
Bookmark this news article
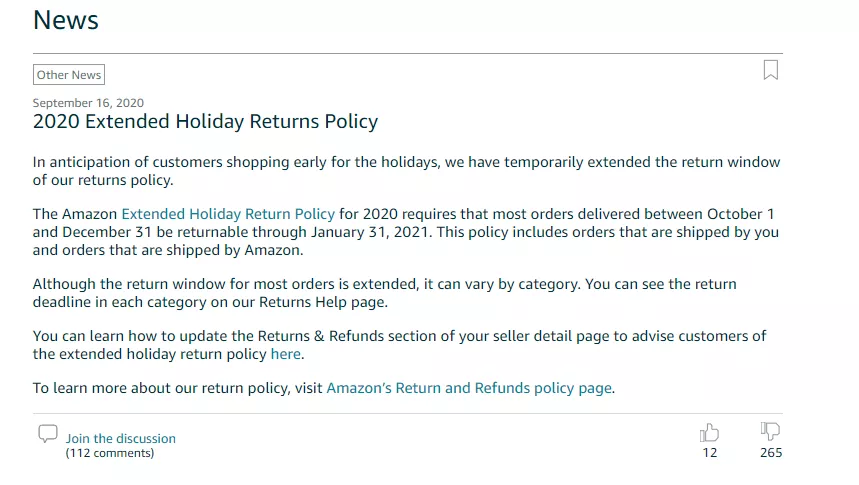click(x=770, y=70)
